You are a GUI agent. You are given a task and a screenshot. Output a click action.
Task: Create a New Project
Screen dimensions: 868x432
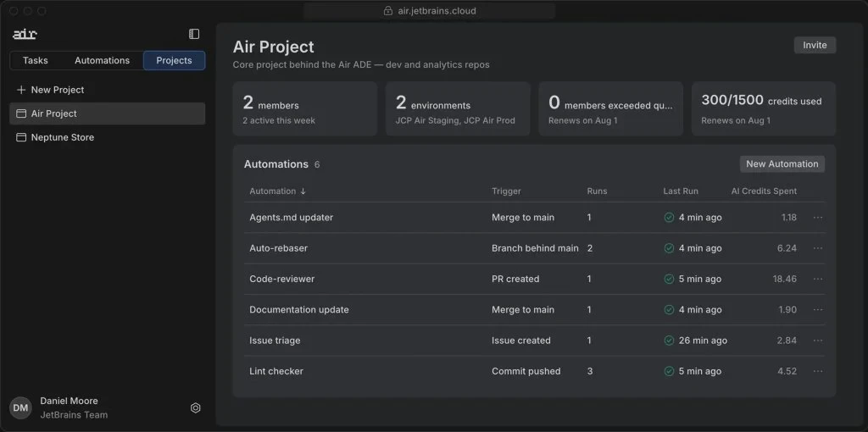tap(108, 90)
